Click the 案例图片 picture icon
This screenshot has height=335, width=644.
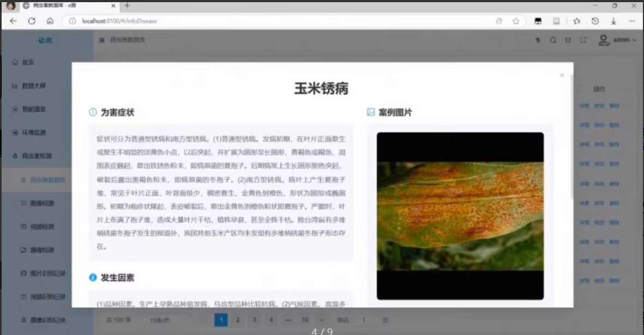click(x=371, y=112)
